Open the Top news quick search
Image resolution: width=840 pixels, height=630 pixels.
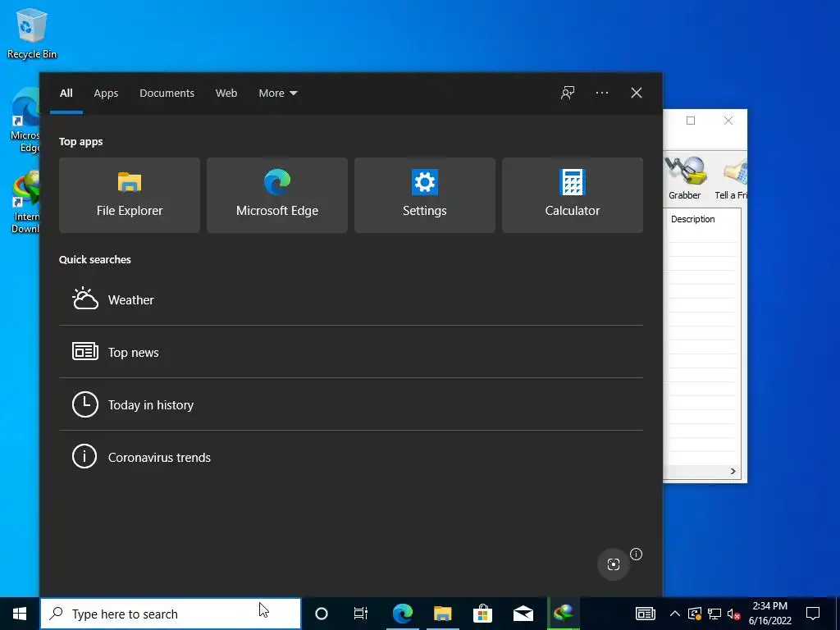point(351,352)
